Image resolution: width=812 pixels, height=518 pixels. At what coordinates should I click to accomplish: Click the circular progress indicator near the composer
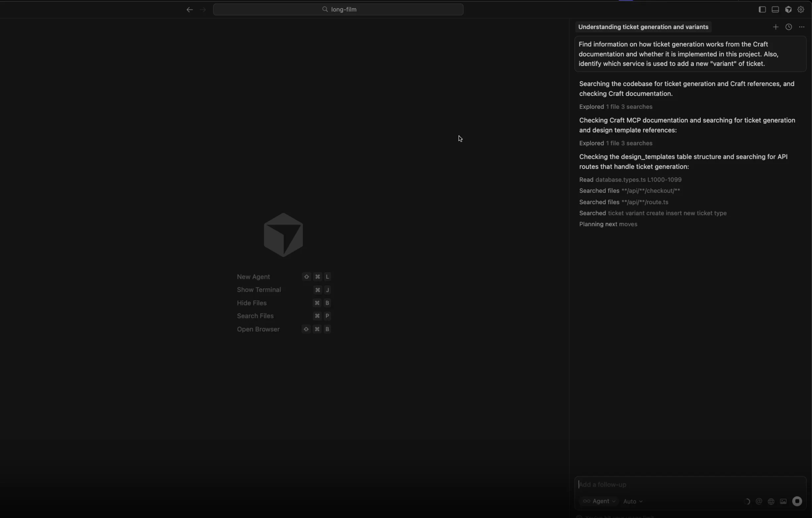pyautogui.click(x=747, y=501)
